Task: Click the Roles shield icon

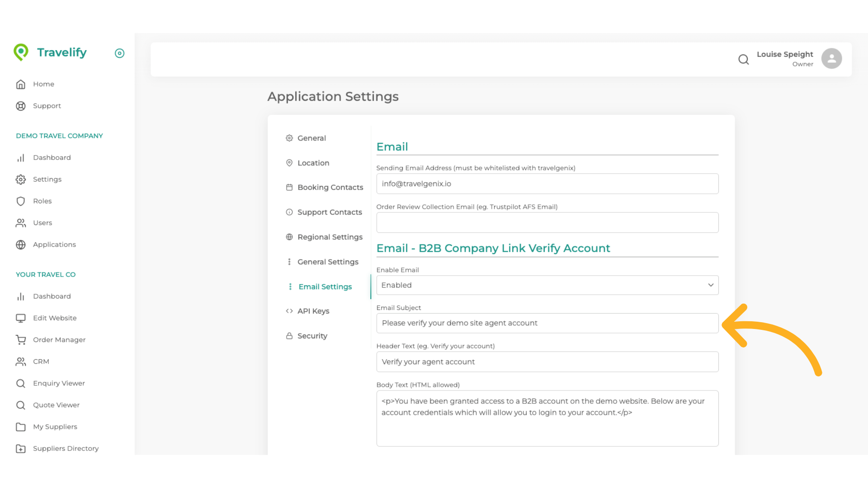Action: click(21, 201)
